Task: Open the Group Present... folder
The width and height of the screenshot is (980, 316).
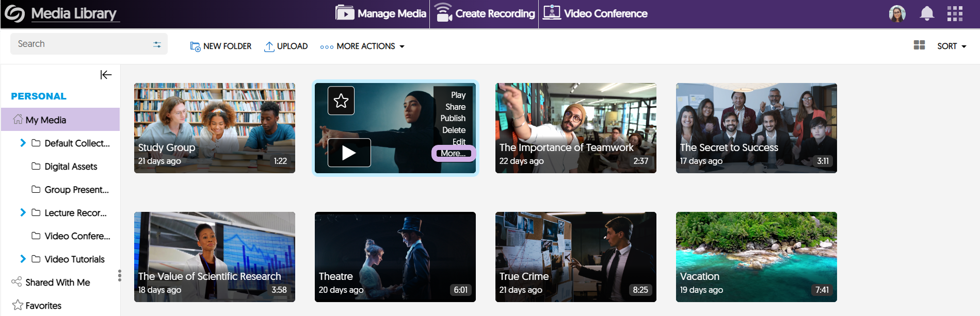Action: click(71, 190)
